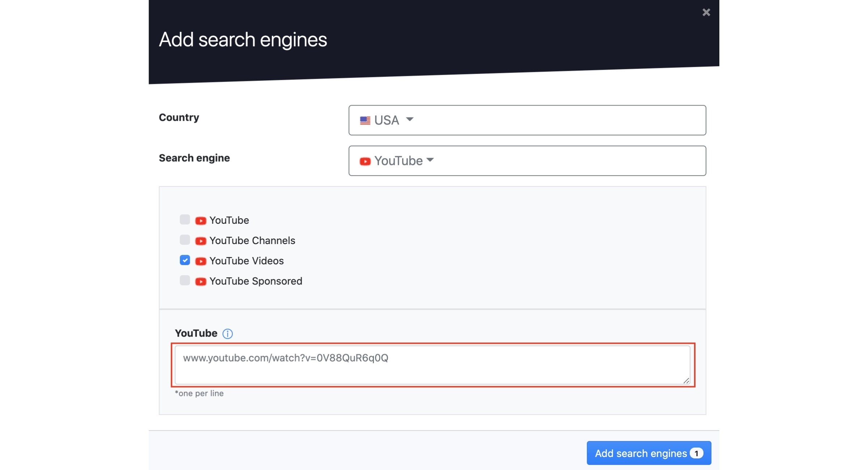Open the Country dropdown showing USA
The width and height of the screenshot is (868, 470).
pos(527,120)
